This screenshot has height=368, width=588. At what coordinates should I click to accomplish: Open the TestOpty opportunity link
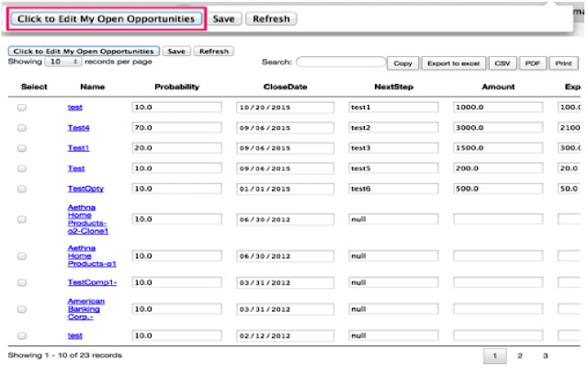pyautogui.click(x=85, y=189)
